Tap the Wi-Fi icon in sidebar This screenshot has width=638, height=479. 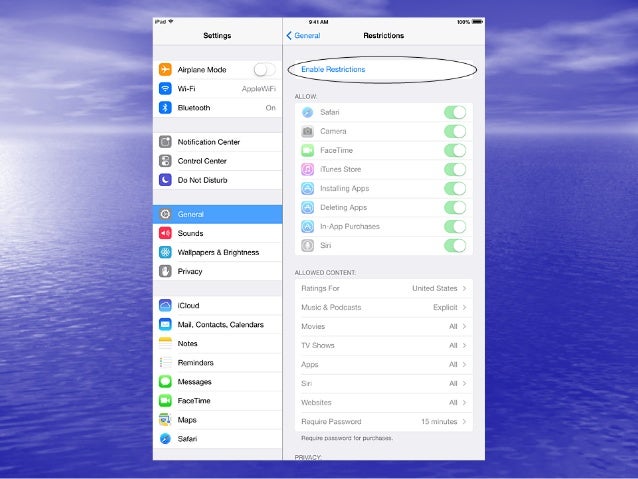tap(165, 89)
